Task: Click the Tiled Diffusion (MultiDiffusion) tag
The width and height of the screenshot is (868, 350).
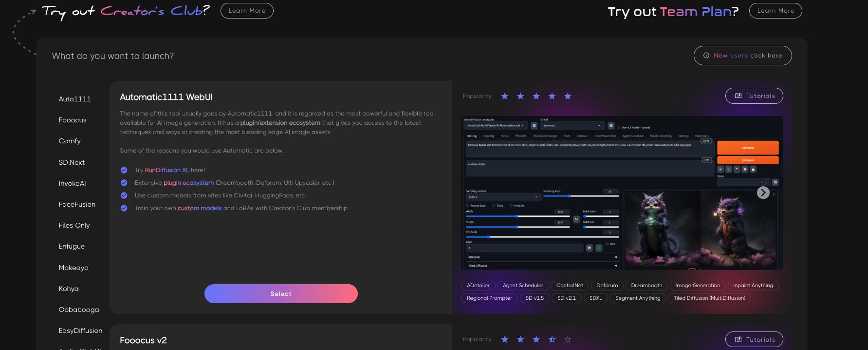Action: click(x=709, y=298)
